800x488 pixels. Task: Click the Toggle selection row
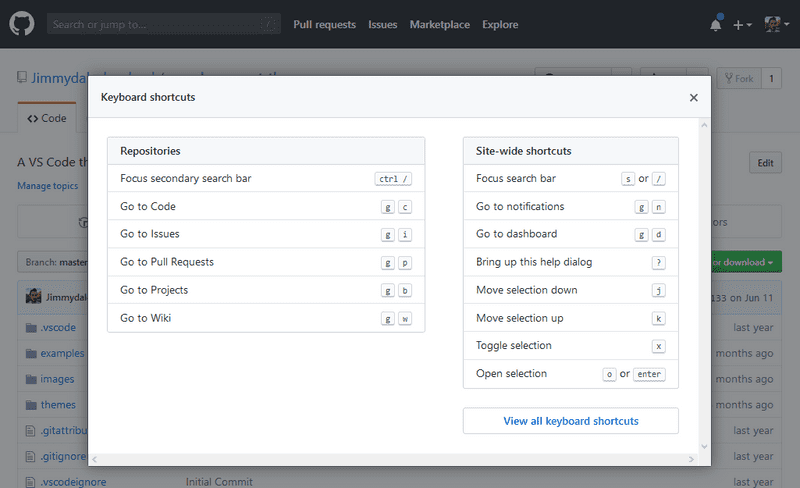(570, 346)
